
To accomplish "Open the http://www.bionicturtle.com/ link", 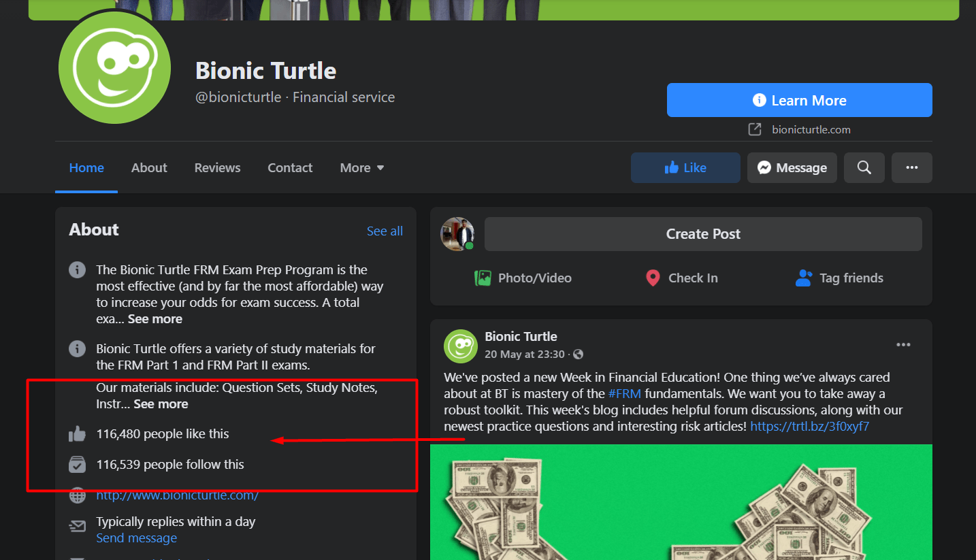I will click(x=177, y=495).
